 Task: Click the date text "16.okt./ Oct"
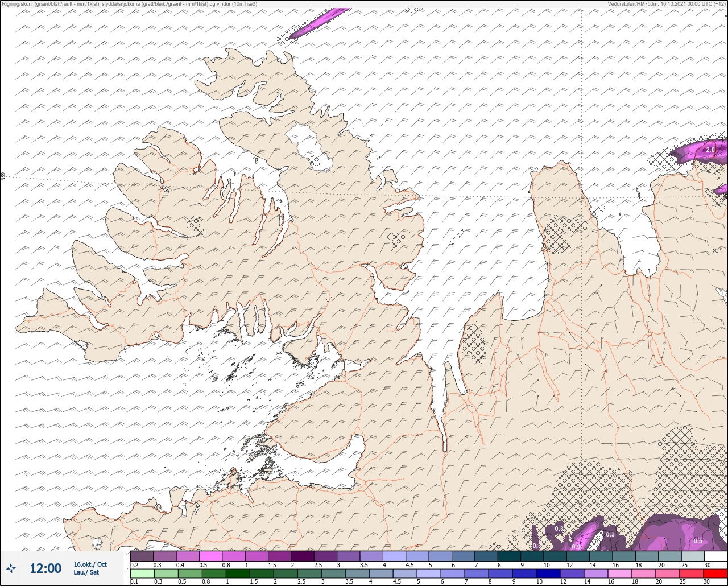pos(90,564)
